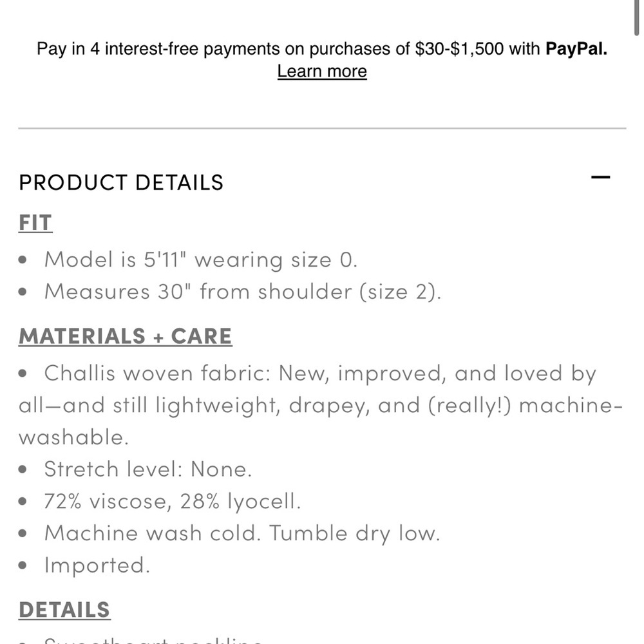Image resolution: width=644 pixels, height=644 pixels.
Task: Click the $30-$1,500 purchase range text
Action: [x=459, y=48]
